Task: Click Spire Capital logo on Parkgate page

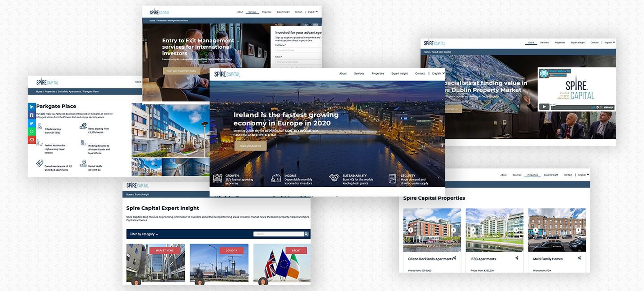Action: pyautogui.click(x=47, y=82)
